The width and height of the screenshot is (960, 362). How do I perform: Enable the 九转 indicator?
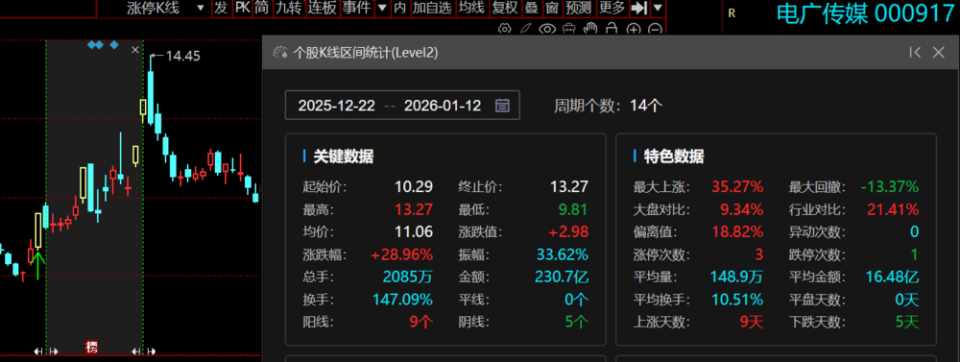click(x=288, y=8)
